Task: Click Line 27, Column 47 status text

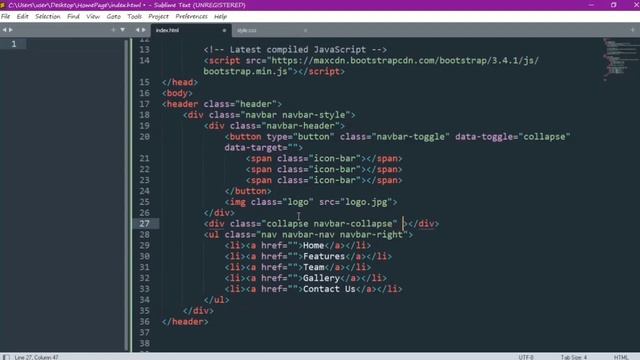Action: pyautogui.click(x=36, y=357)
